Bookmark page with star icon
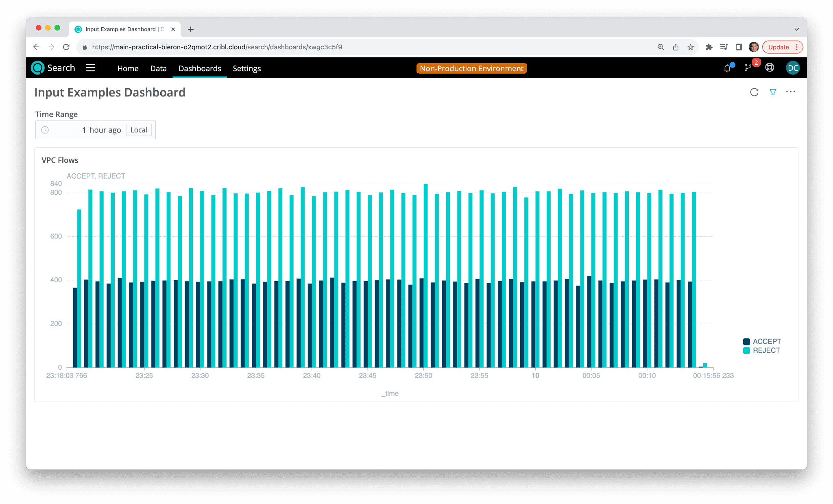Screen dimensions: 833x504 691,47
